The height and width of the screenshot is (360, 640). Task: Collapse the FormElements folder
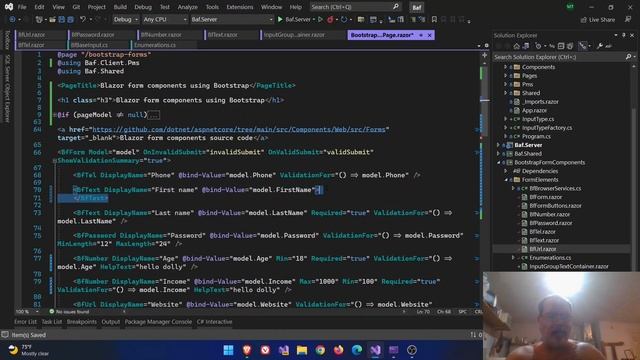tap(506, 180)
